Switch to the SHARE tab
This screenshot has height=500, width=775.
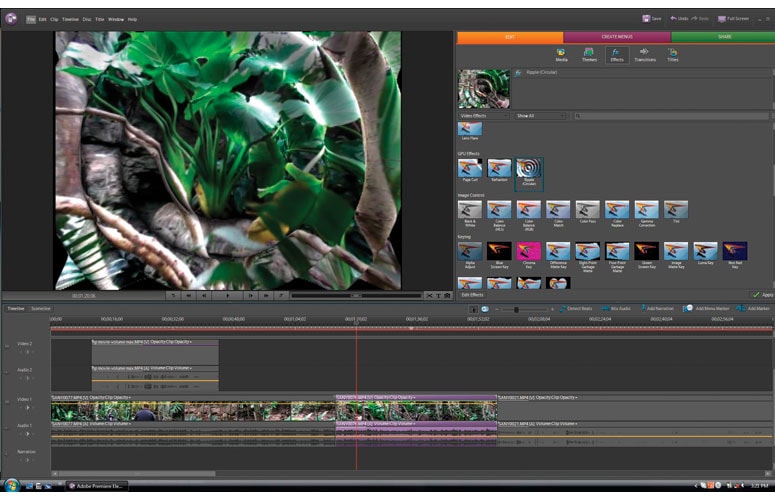(724, 37)
